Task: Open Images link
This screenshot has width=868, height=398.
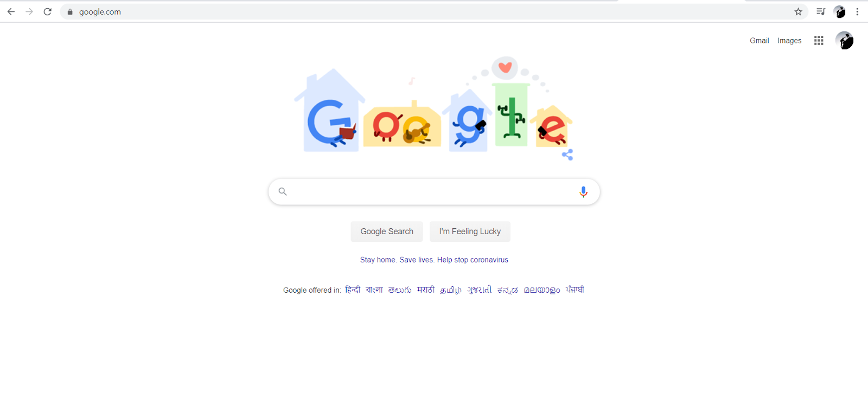Action: click(789, 41)
